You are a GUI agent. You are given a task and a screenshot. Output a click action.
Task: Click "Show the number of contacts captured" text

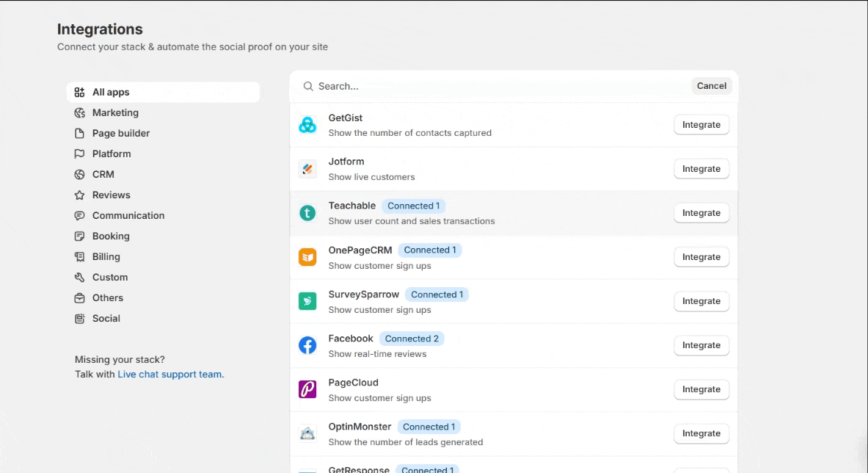click(409, 133)
